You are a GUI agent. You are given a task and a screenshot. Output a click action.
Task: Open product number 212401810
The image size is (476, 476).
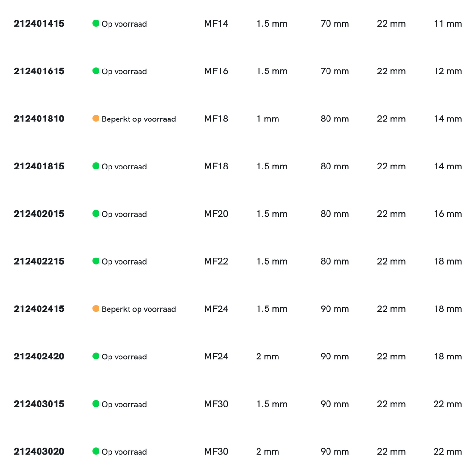[39, 119]
